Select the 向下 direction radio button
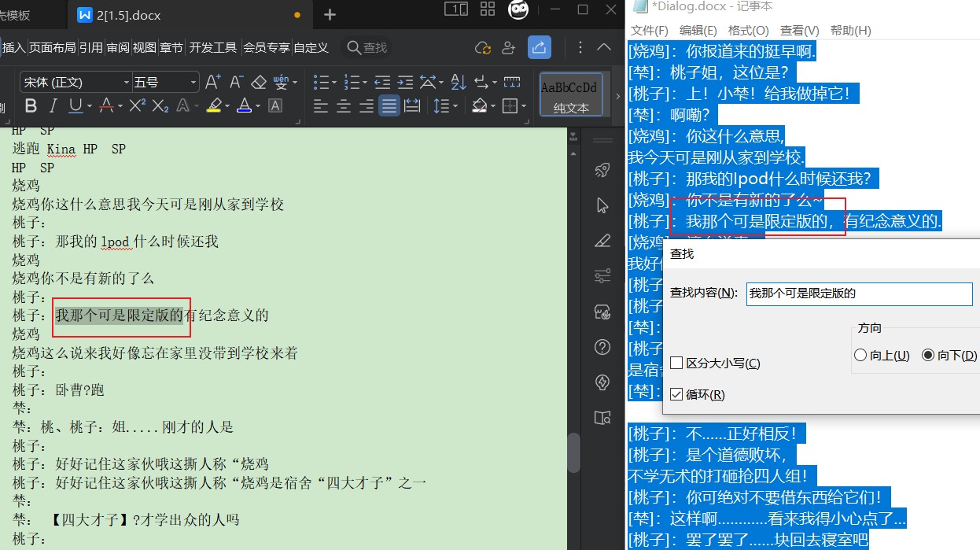 point(928,356)
